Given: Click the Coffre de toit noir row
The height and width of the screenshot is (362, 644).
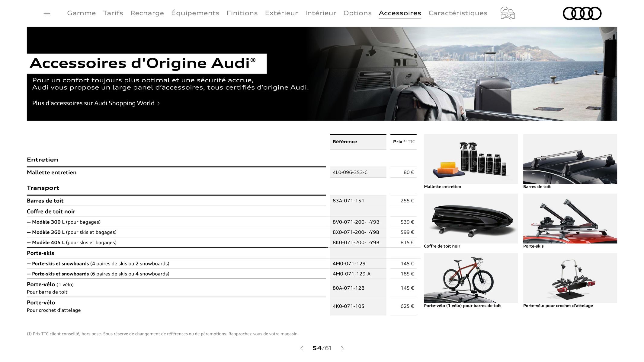Looking at the screenshot, I should coord(51,211).
